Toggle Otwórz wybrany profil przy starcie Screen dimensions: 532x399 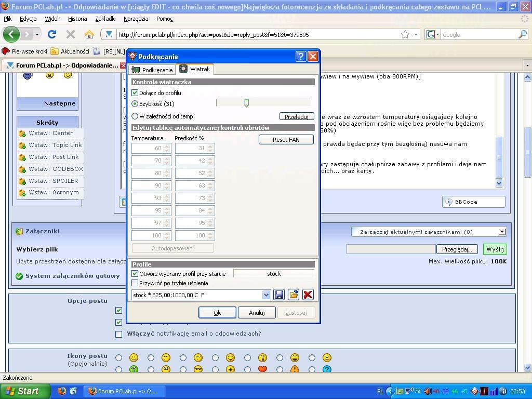click(x=135, y=273)
